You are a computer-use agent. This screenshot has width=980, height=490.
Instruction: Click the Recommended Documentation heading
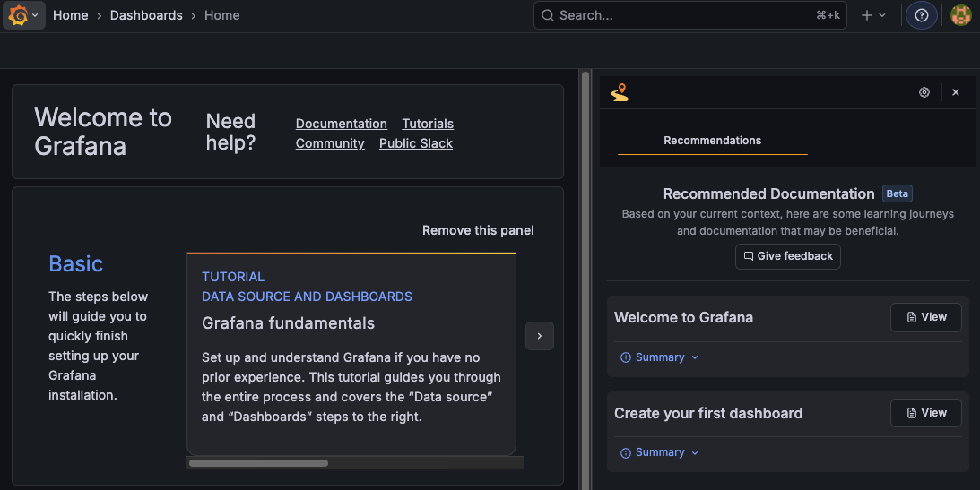[768, 193]
